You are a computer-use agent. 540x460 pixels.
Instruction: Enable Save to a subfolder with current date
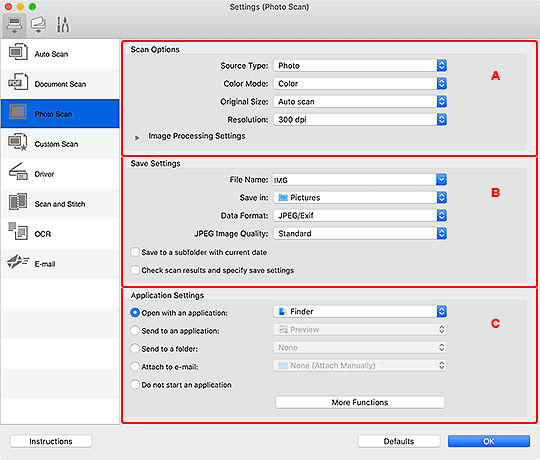[x=135, y=252]
